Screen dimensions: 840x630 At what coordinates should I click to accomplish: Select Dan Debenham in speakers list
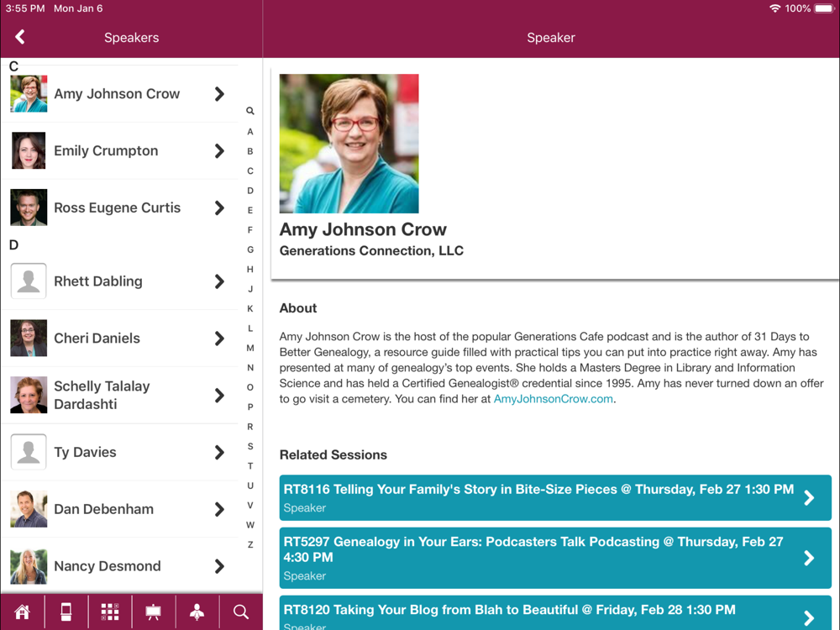(120, 509)
